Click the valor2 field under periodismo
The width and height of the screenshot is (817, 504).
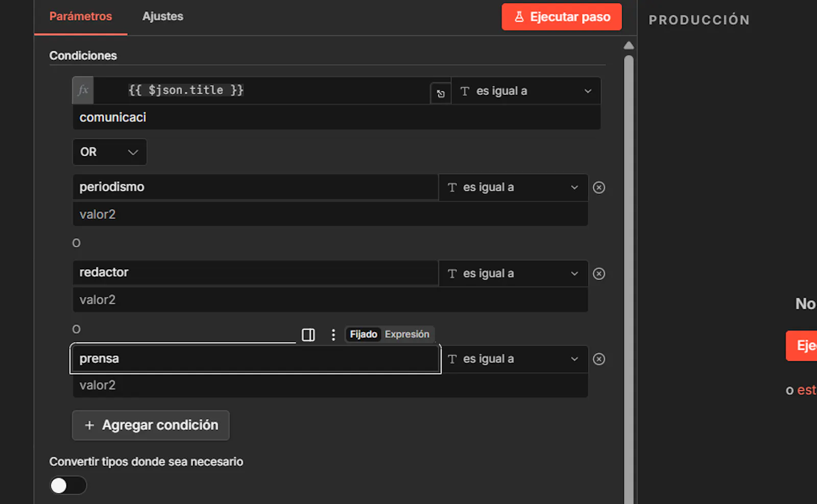pyautogui.click(x=330, y=214)
